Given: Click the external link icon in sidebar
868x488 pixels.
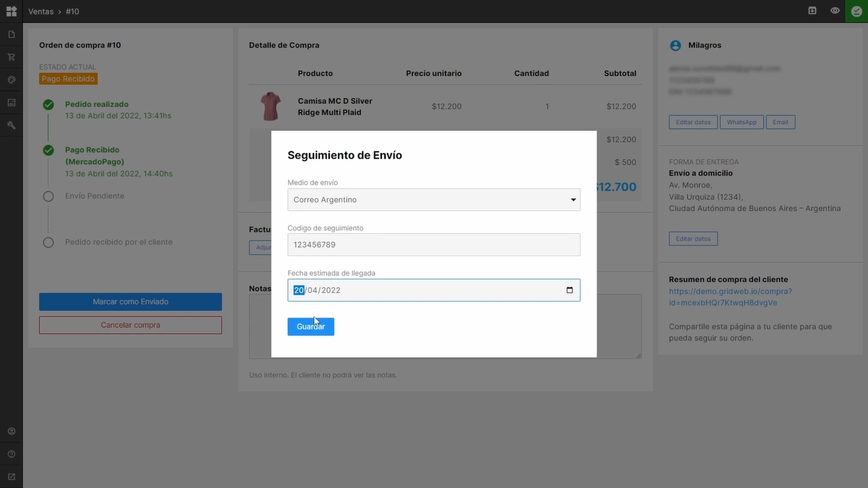Looking at the screenshot, I should coord(11,477).
